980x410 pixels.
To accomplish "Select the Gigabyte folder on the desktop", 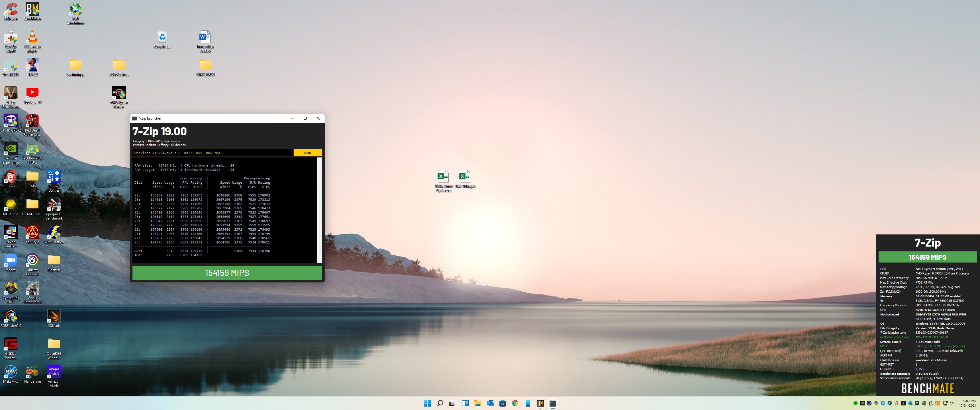I will pos(54,263).
